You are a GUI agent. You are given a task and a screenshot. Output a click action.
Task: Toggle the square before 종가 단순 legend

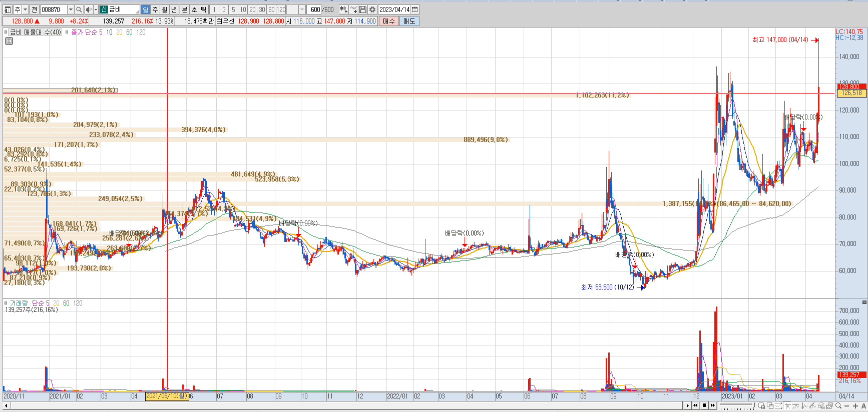click(x=67, y=32)
